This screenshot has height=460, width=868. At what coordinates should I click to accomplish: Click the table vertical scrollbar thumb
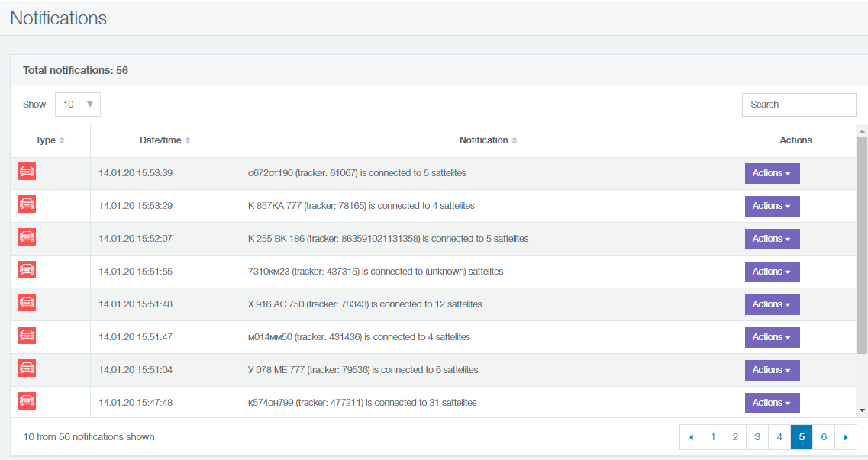862,246
